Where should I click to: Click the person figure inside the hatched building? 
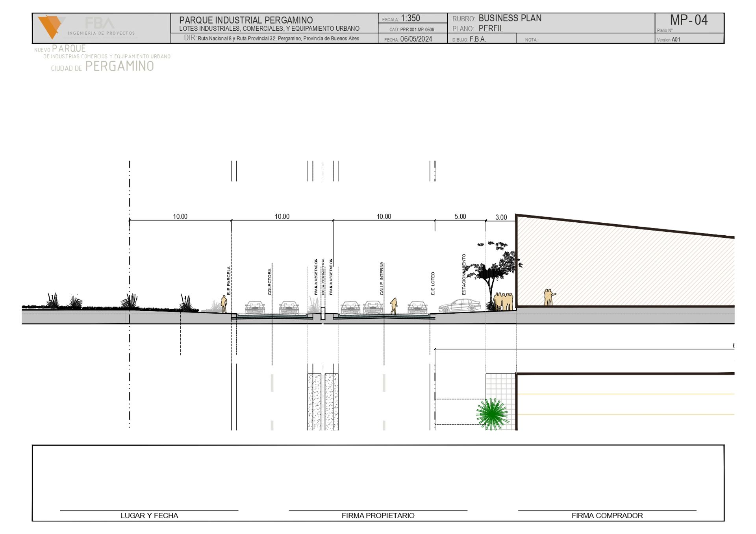coord(548,297)
